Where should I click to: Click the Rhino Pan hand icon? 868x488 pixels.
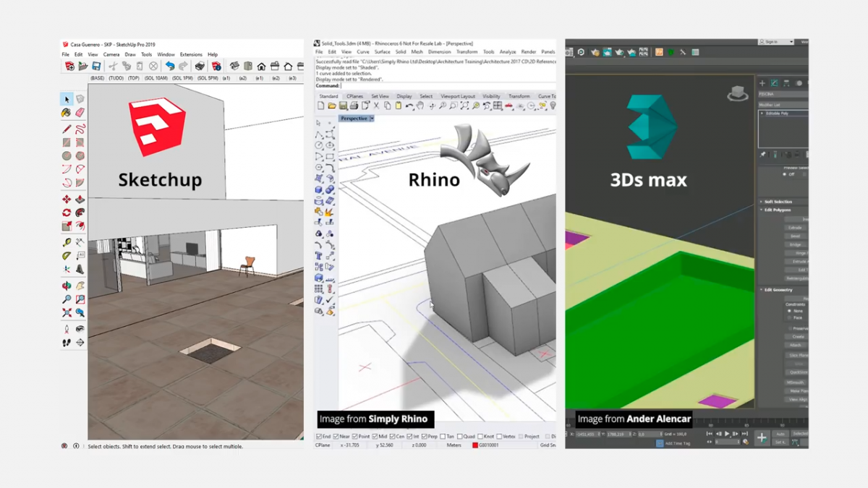click(x=420, y=106)
